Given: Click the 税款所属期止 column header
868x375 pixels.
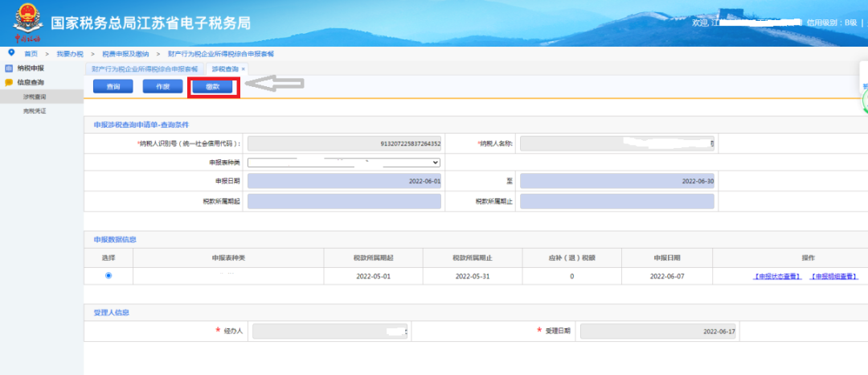Looking at the screenshot, I should tap(473, 258).
